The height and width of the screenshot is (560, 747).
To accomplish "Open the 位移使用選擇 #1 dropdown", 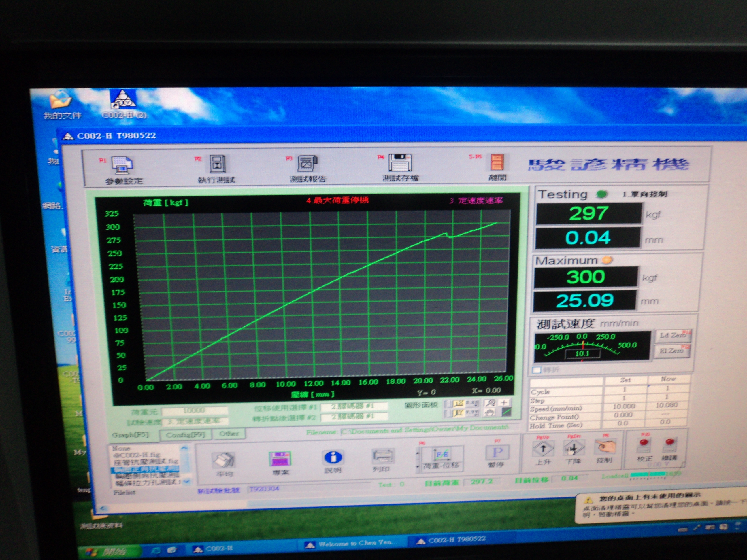I will 353,407.
